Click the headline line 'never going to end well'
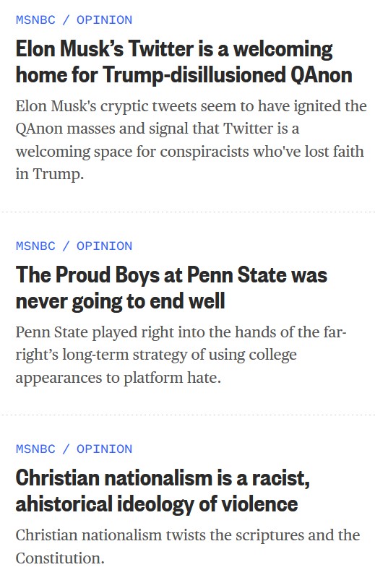Viewport: 375px width, 588px height. coord(121,301)
